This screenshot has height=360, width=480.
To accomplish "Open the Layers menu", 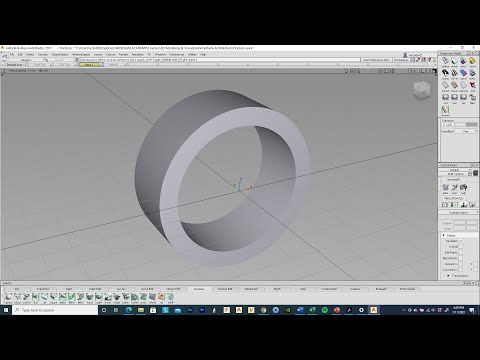I will (x=98, y=54).
